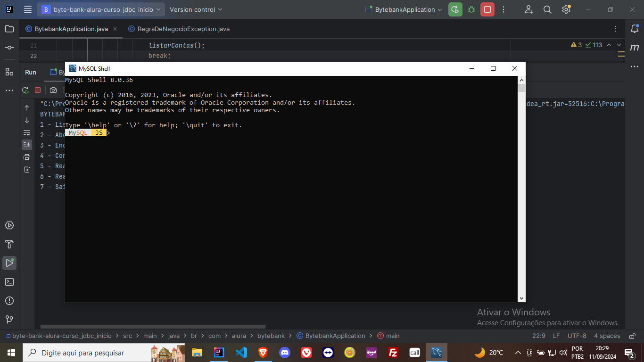Image resolution: width=644 pixels, height=362 pixels.
Task: Open the 4 spaces indentation selector
Action: tap(607, 336)
